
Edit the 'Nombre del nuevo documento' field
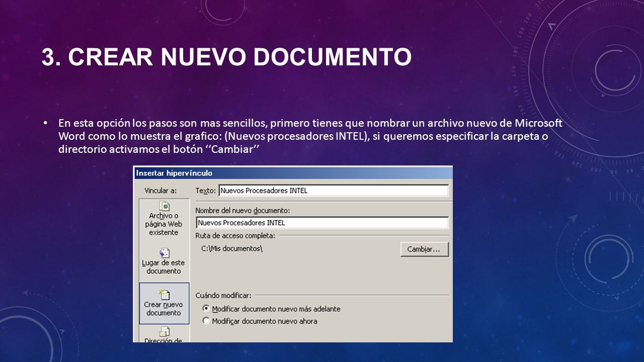322,223
